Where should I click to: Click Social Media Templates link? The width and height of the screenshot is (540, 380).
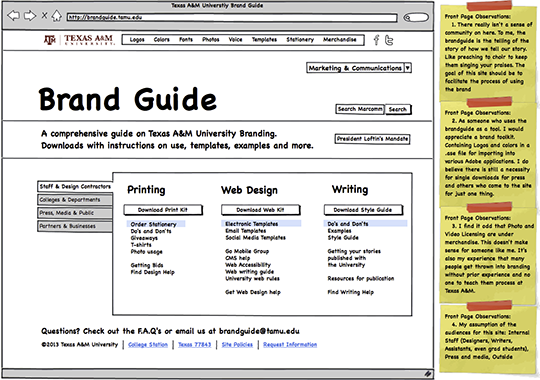[x=255, y=238]
